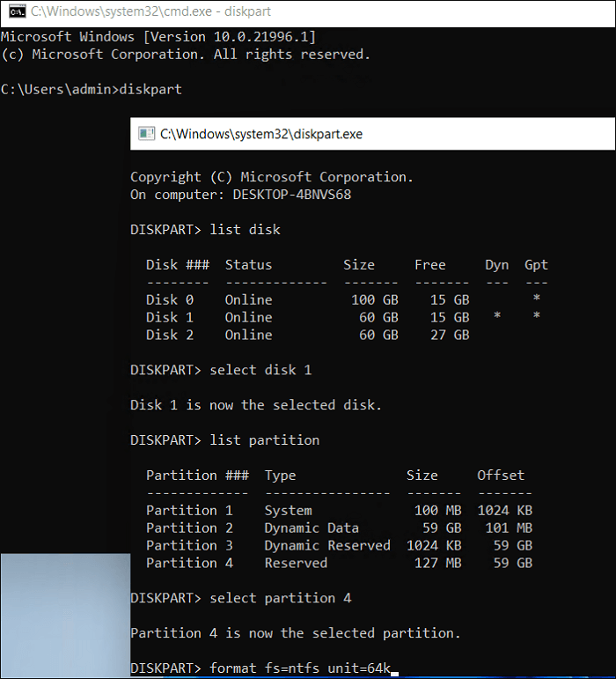
Task: Click the 'list disk' command line
Action: coord(205,229)
